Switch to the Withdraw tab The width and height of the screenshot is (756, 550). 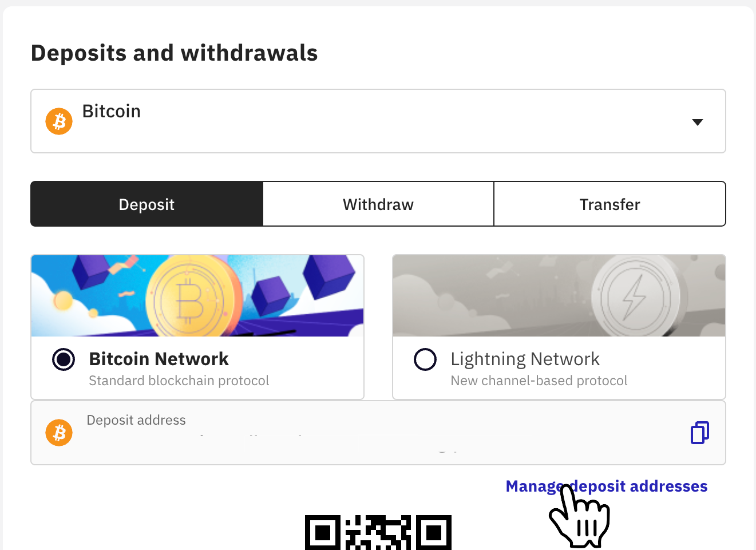click(x=378, y=204)
